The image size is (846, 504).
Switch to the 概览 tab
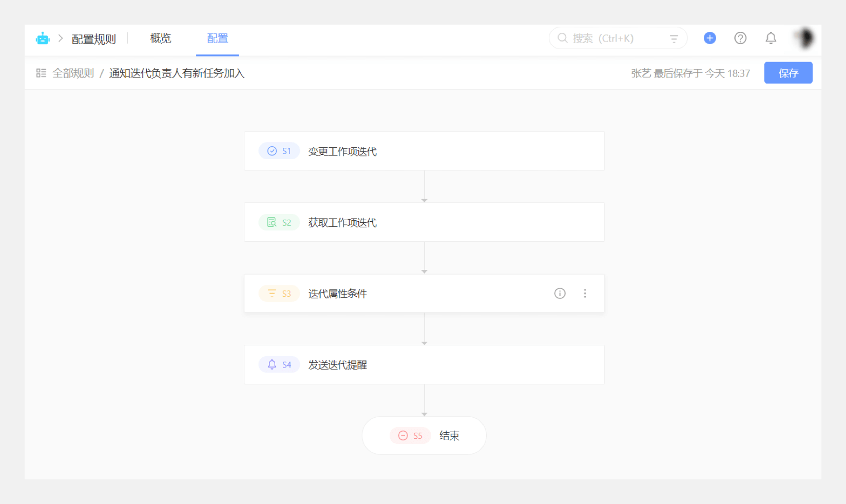tap(160, 38)
